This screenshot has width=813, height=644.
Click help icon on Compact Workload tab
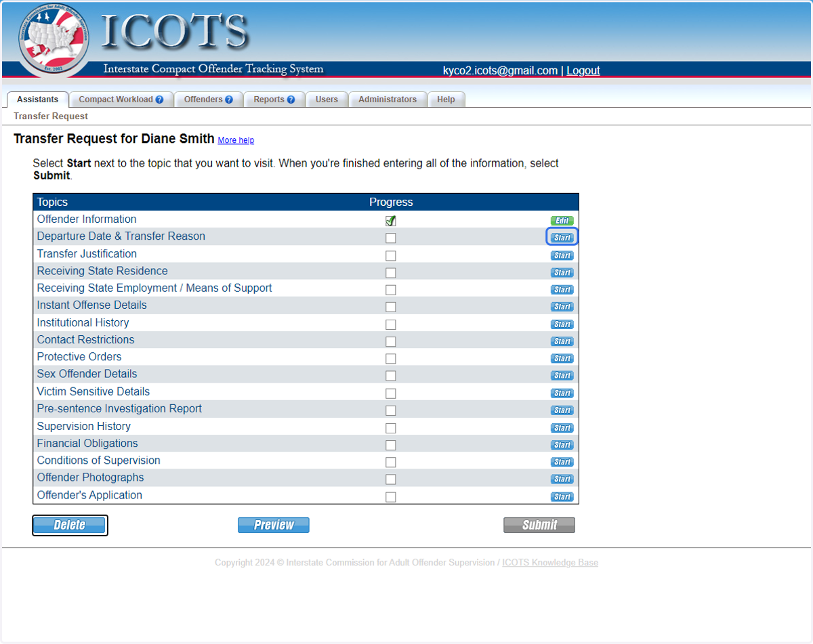click(160, 100)
